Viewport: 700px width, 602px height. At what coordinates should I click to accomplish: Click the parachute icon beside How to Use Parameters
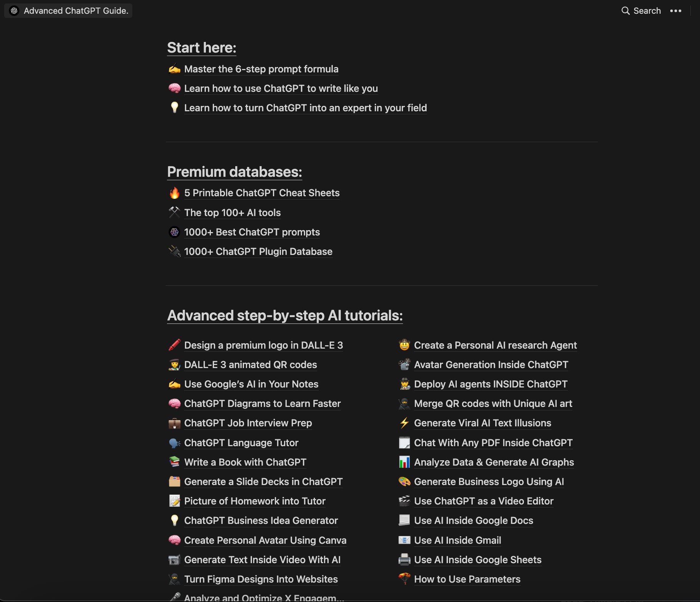(405, 579)
